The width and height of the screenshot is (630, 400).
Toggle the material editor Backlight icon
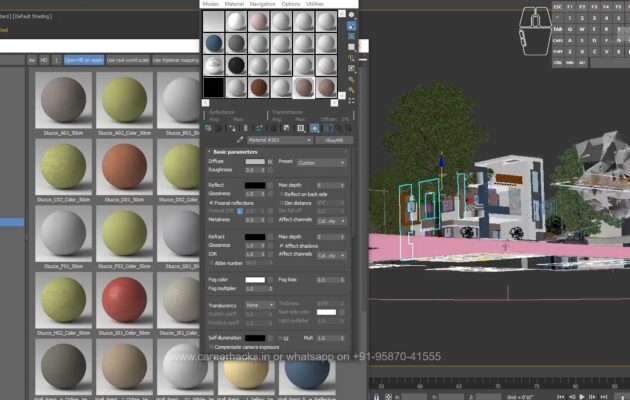click(x=351, y=35)
